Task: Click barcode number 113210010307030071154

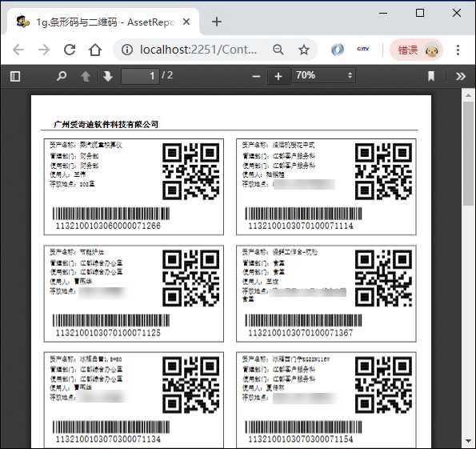Action: (x=301, y=439)
